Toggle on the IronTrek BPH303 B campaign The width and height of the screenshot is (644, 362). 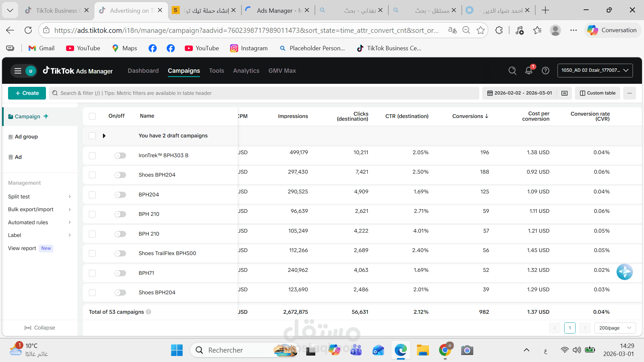pos(120,156)
